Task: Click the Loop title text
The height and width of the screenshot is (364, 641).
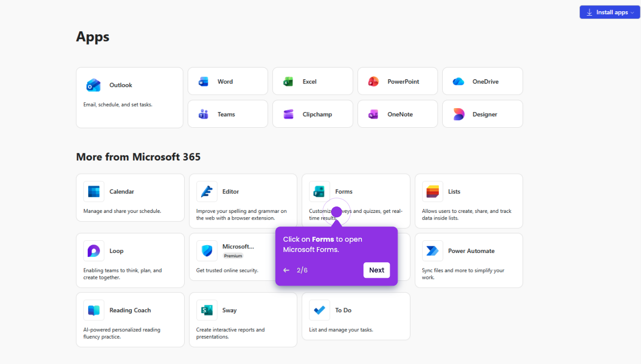Action: click(117, 251)
